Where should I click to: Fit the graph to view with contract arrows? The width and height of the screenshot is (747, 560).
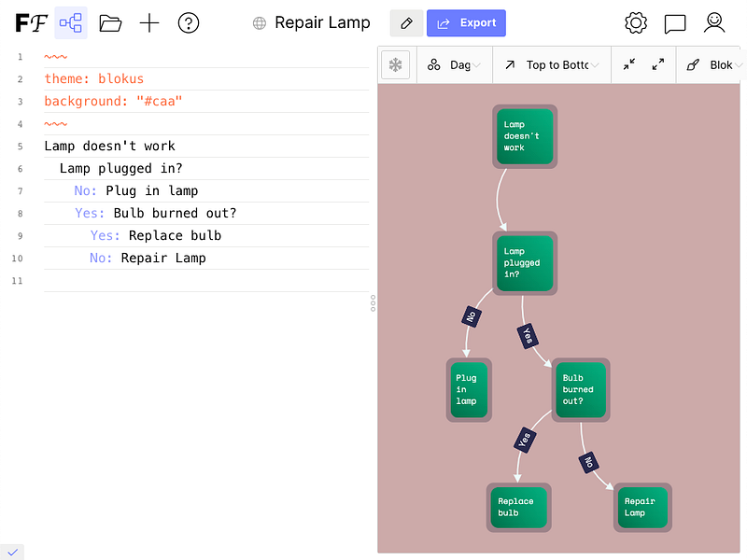click(628, 64)
